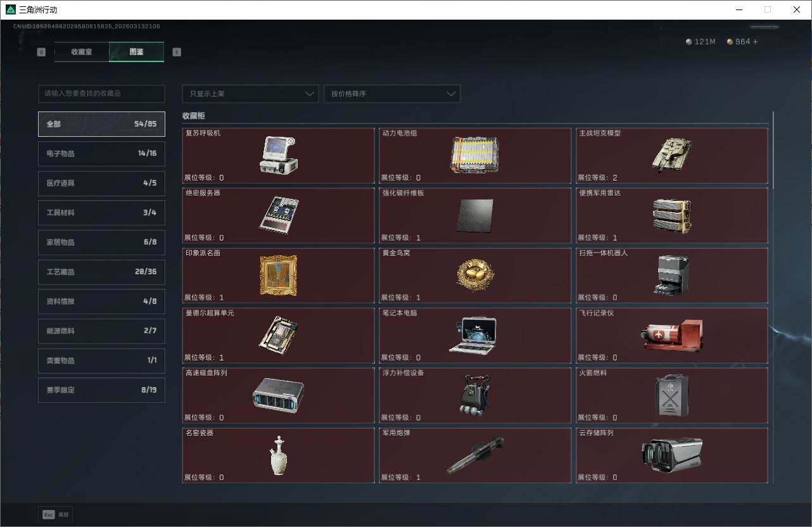Click the 复苏呼吸机 item icon
Image resolution: width=812 pixels, height=527 pixels.
tap(278, 155)
